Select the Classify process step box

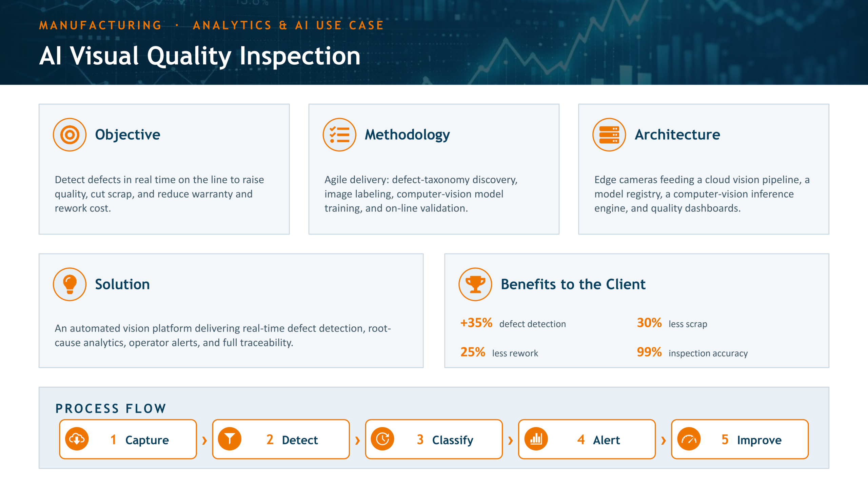click(434, 439)
